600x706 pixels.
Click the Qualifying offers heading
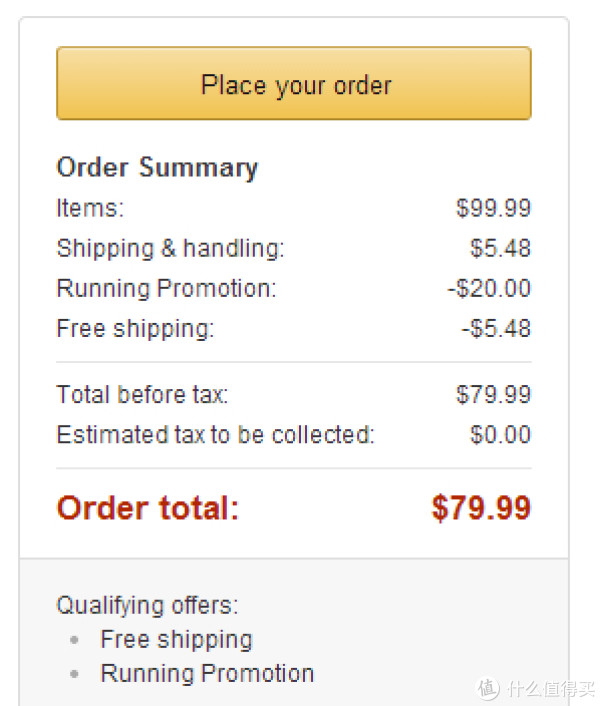147,605
